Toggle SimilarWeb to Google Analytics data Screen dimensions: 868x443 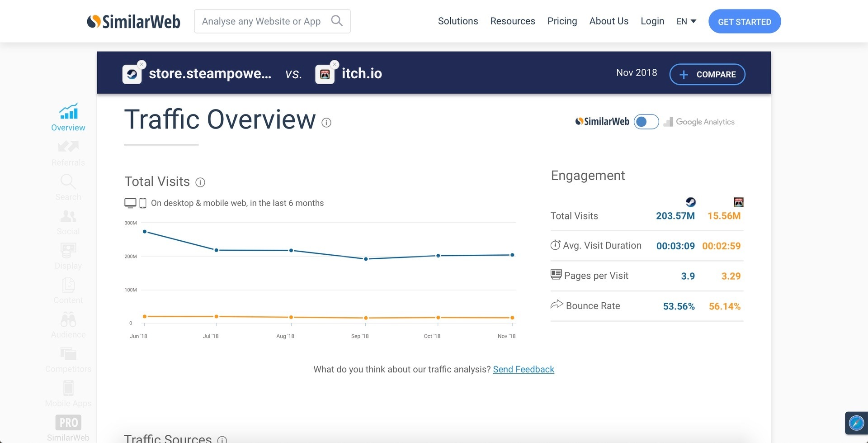(646, 122)
